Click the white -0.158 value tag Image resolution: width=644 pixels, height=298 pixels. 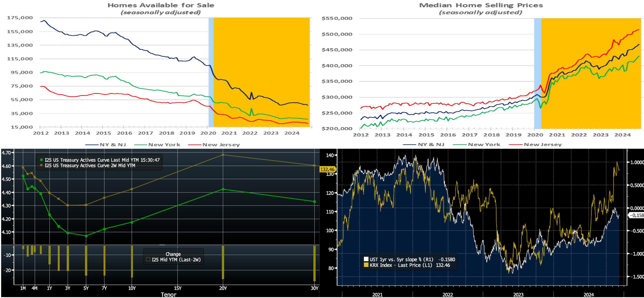click(636, 215)
